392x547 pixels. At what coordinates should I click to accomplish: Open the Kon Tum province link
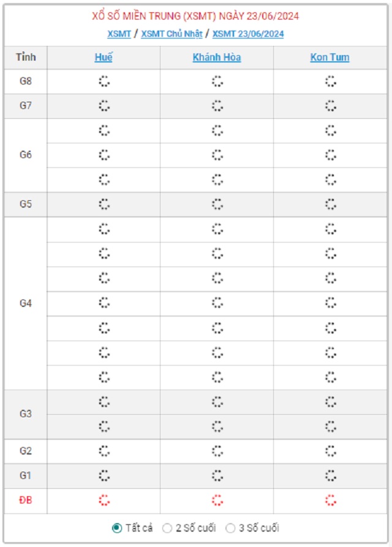pos(330,58)
